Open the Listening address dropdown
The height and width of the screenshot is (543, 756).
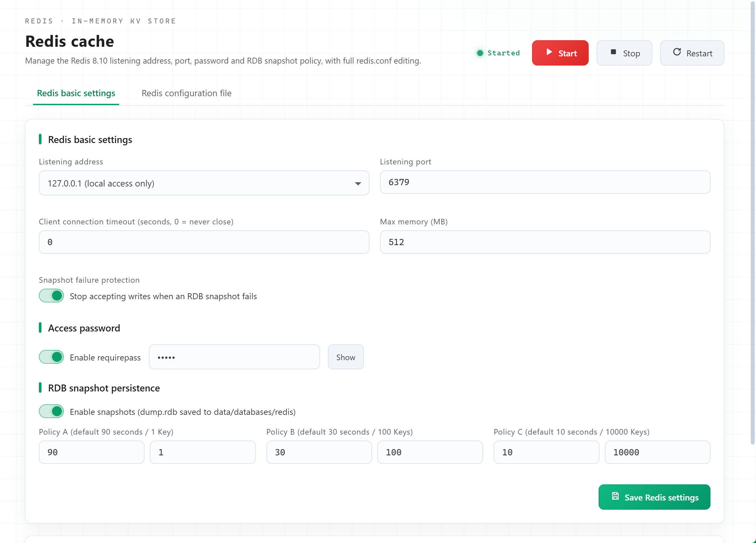204,183
